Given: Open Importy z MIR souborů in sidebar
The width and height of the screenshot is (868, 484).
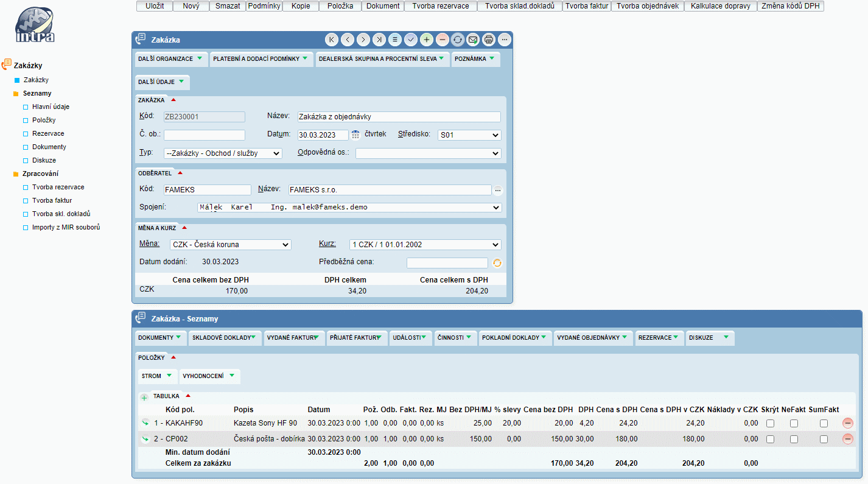Looking at the screenshot, I should (66, 227).
